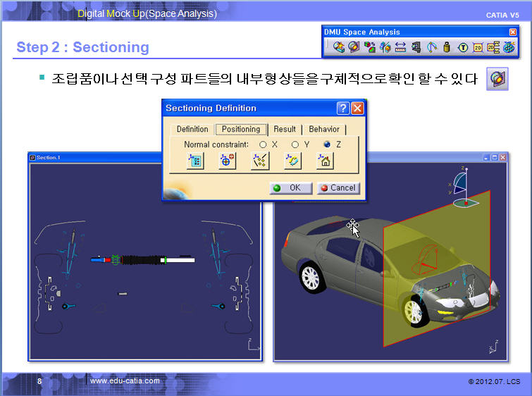
Task: Open the Measure Between ruler tool
Action: [400, 47]
